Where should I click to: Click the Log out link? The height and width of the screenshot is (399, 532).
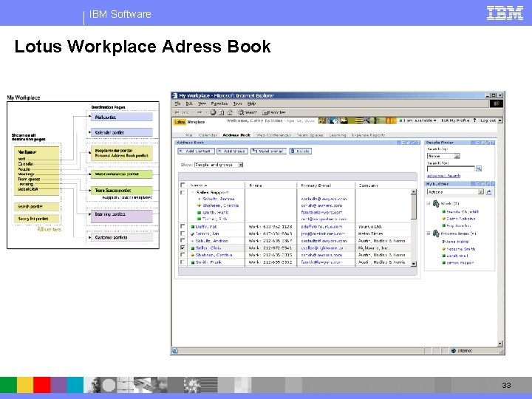[488, 120]
